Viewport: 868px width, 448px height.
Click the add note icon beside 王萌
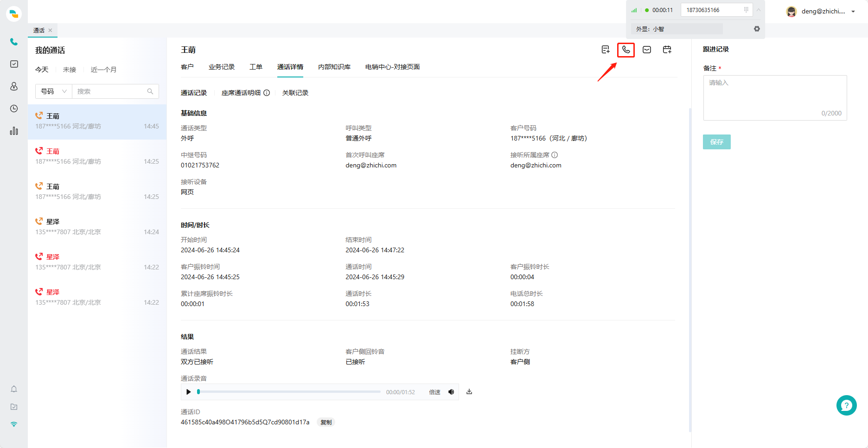(606, 50)
